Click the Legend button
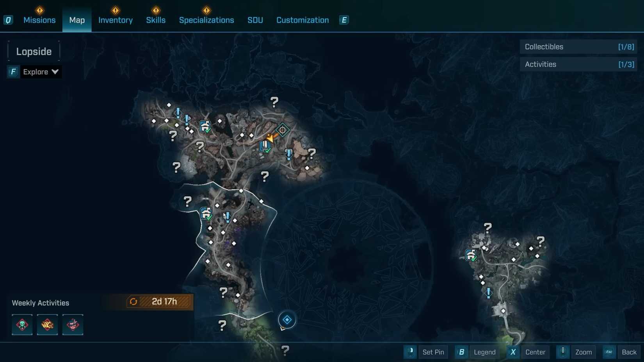The width and height of the screenshot is (644, 362). [485, 352]
